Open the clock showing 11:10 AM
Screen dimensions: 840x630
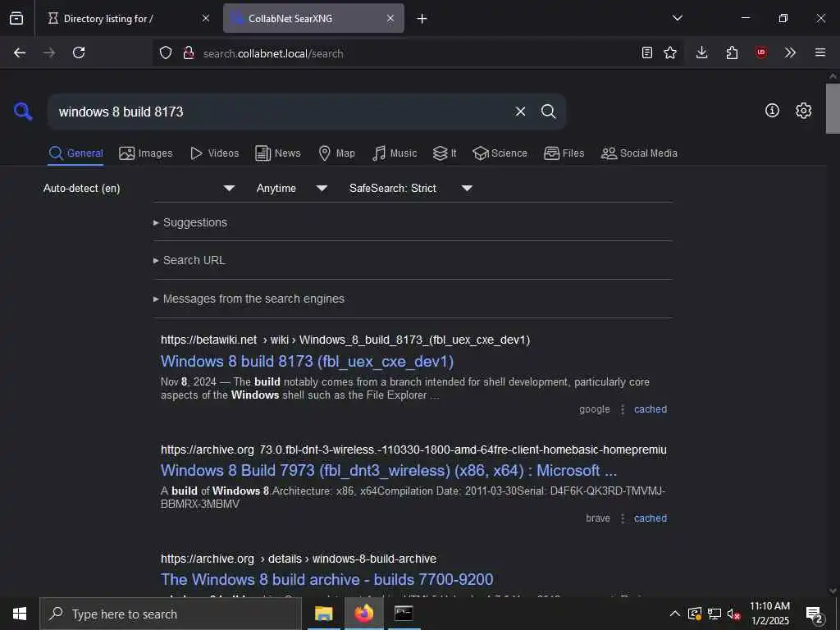click(769, 614)
